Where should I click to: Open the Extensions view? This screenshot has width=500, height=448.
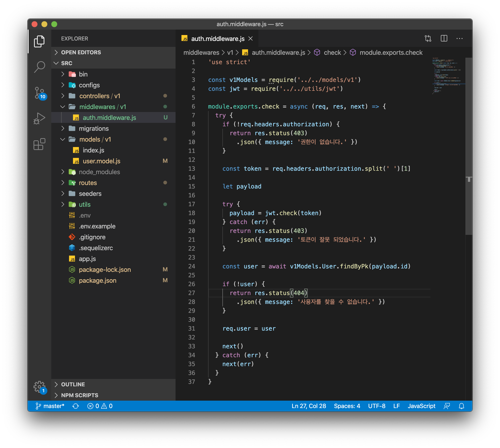[x=39, y=144]
